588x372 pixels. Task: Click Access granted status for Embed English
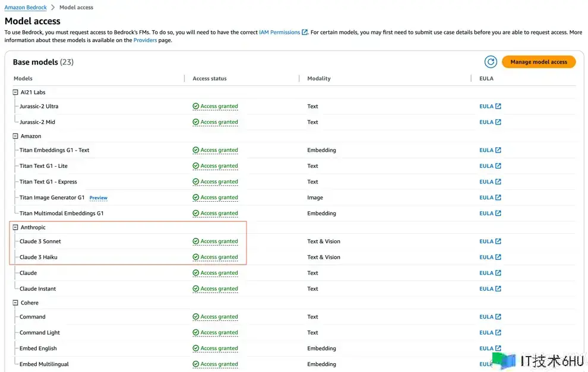[219, 349]
